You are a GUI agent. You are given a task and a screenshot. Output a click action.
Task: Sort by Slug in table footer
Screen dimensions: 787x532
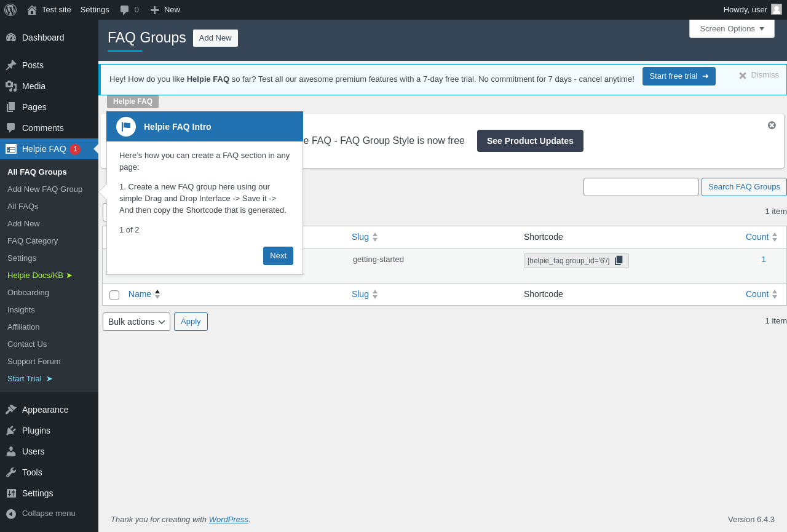pyautogui.click(x=364, y=294)
